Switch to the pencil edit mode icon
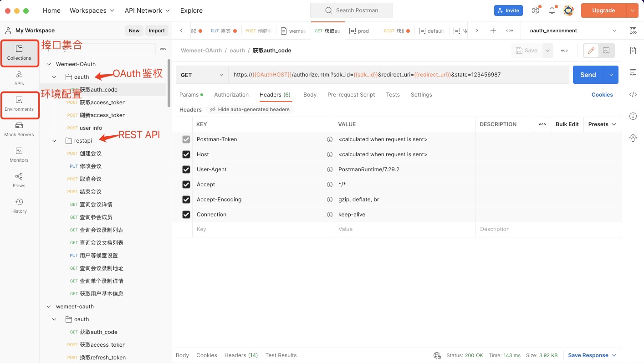 [591, 51]
